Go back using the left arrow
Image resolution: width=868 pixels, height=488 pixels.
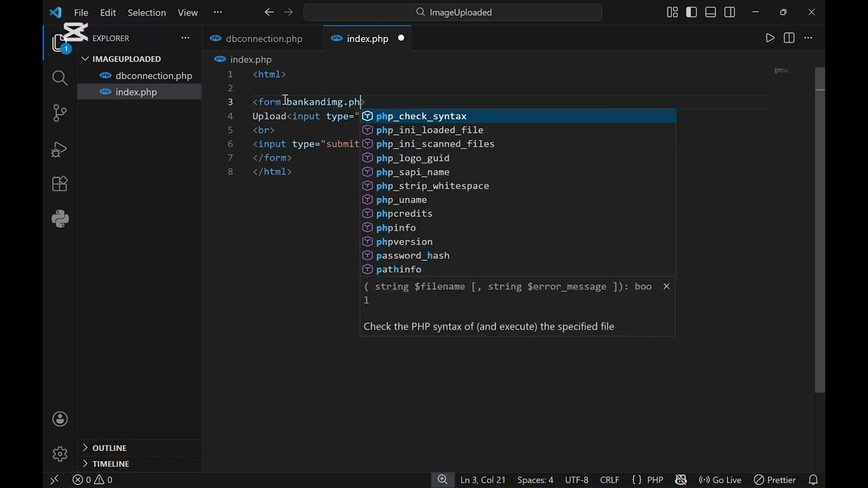269,12
